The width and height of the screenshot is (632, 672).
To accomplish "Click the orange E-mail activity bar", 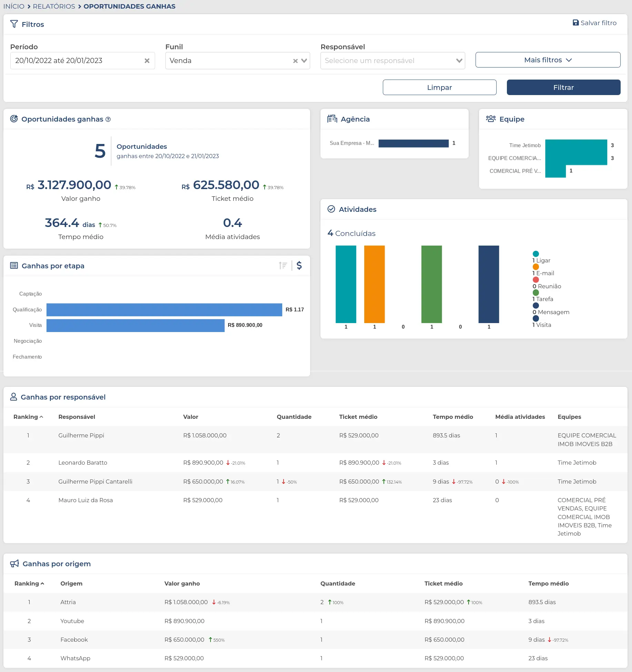I will pos(374,284).
